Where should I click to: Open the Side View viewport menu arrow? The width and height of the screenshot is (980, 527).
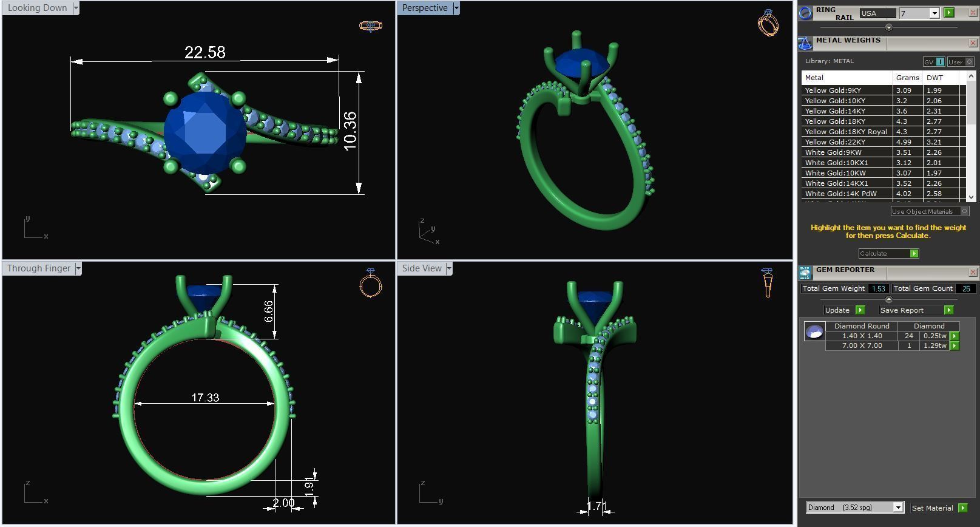click(x=449, y=268)
